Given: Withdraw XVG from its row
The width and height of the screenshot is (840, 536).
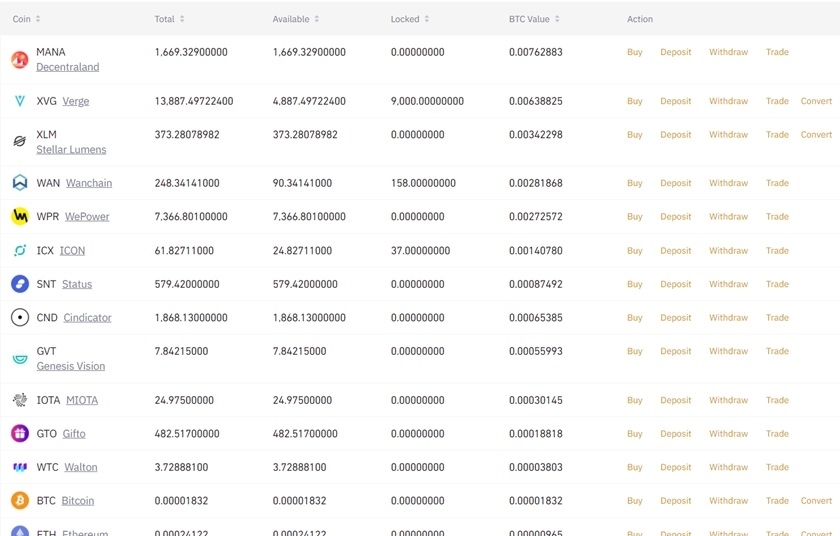Looking at the screenshot, I should 728,101.
